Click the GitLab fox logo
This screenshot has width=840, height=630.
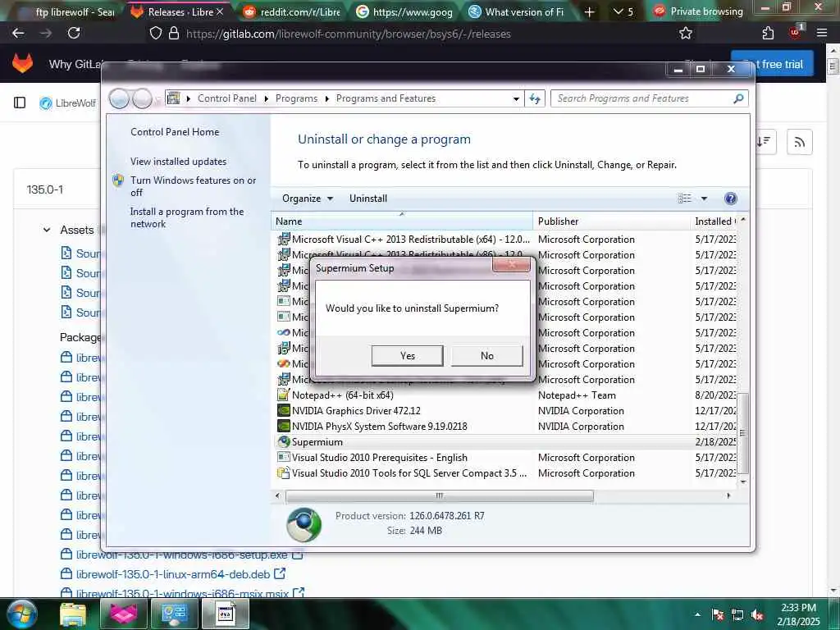coord(22,63)
